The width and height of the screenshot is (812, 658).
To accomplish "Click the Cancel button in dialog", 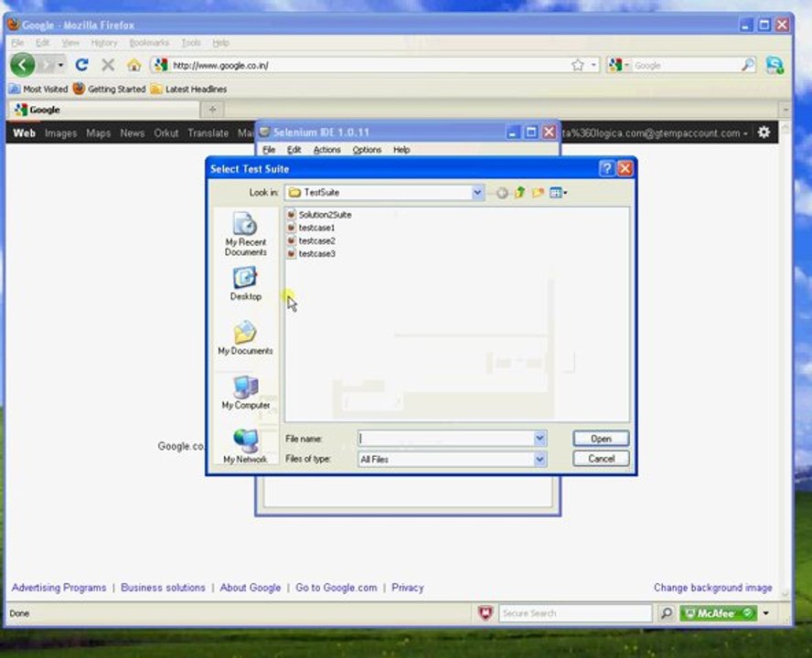I will [x=601, y=459].
